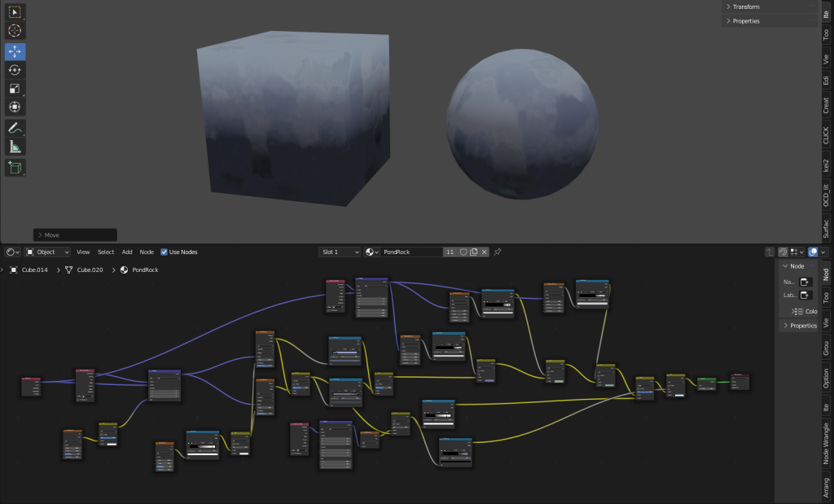Image resolution: width=834 pixels, height=504 pixels.
Task: Select the Add Cube tool
Action: point(15,168)
